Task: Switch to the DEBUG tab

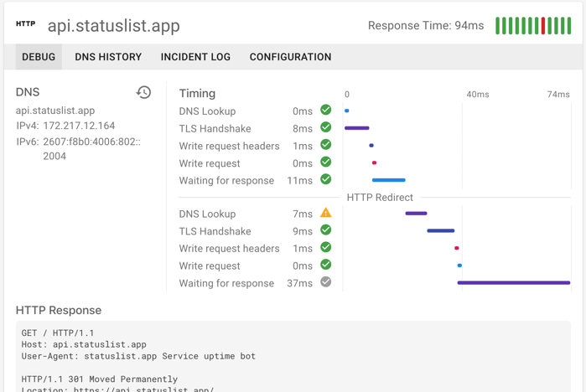Action: [x=39, y=57]
